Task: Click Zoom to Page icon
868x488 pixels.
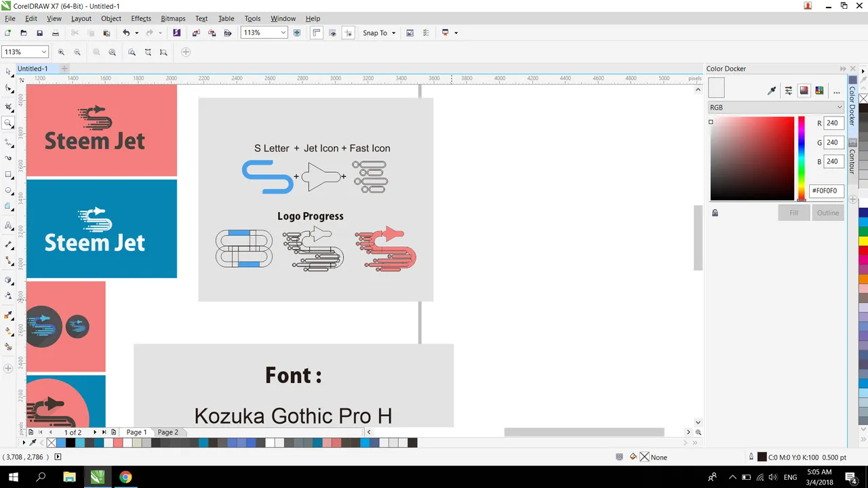Action: 132,52
